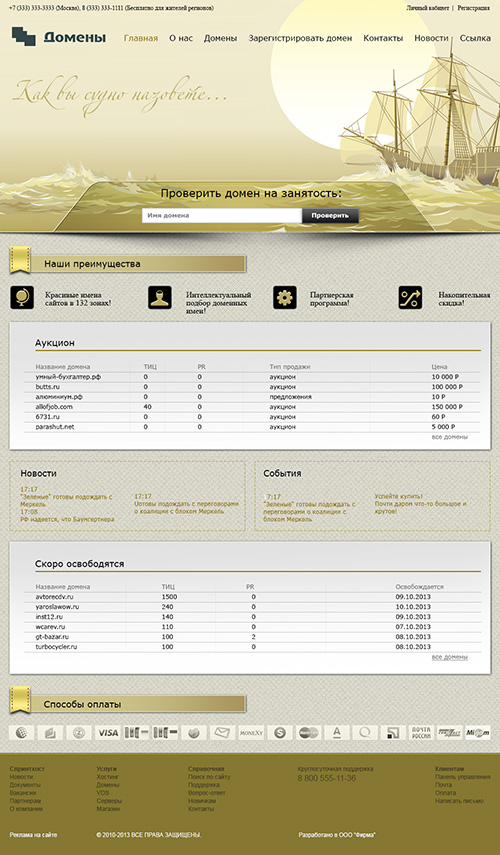Open the Главная menu item
Screen dimensions: 500x855
pyautogui.click(x=141, y=38)
